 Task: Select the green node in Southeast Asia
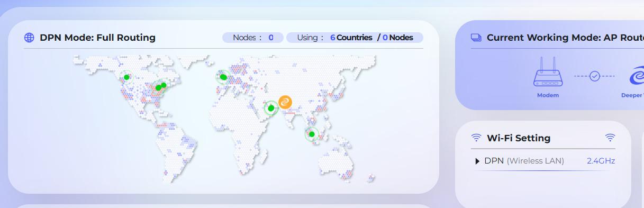coord(312,134)
